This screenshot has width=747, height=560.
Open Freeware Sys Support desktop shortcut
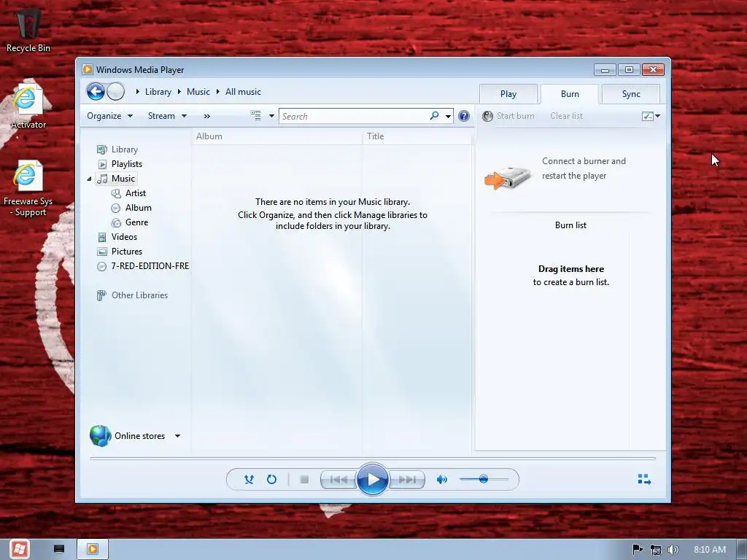(28, 189)
